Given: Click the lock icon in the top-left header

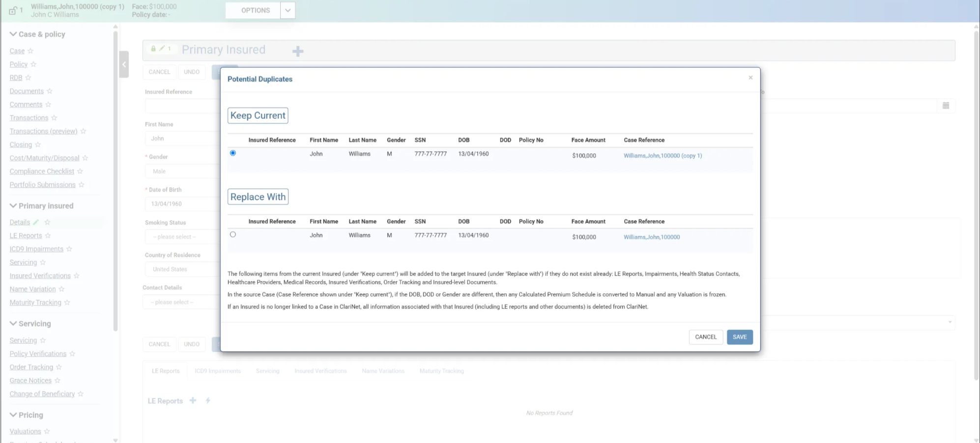Looking at the screenshot, I should click(x=13, y=10).
